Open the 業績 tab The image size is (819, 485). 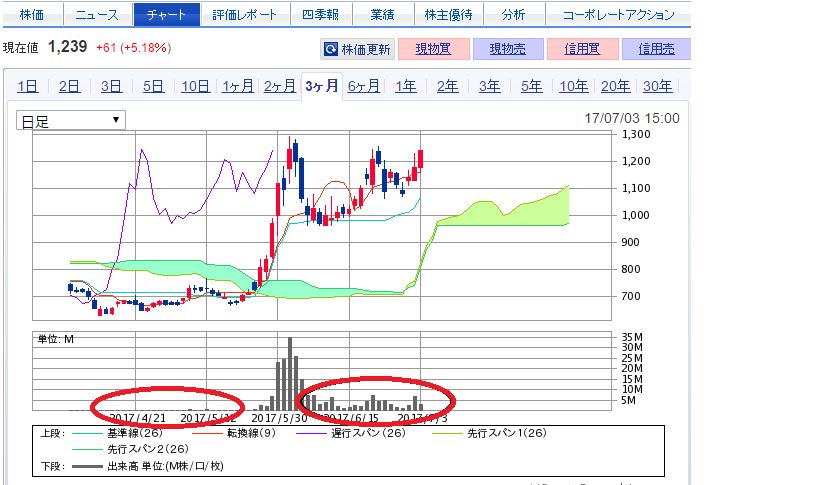pos(382,14)
